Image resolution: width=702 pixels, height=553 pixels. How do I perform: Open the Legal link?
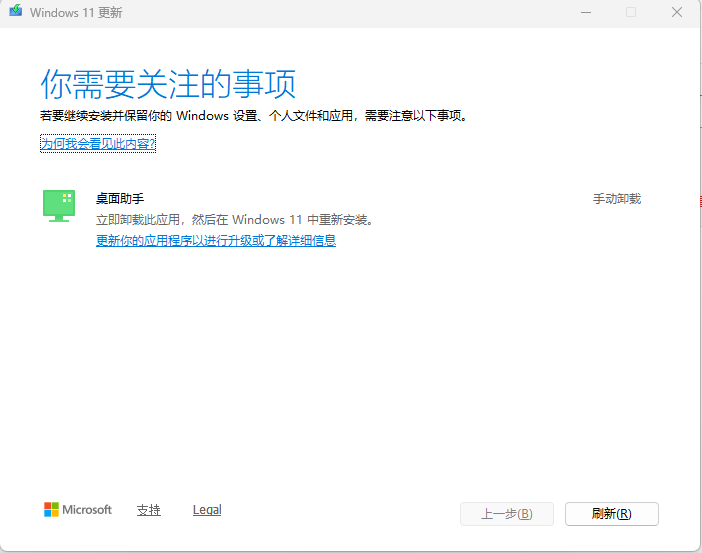[207, 510]
